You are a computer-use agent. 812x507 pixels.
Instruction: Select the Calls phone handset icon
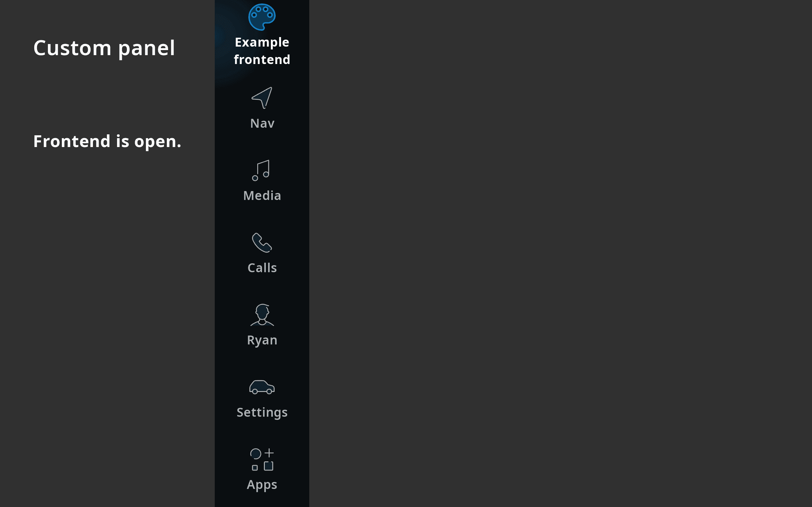[x=262, y=242]
